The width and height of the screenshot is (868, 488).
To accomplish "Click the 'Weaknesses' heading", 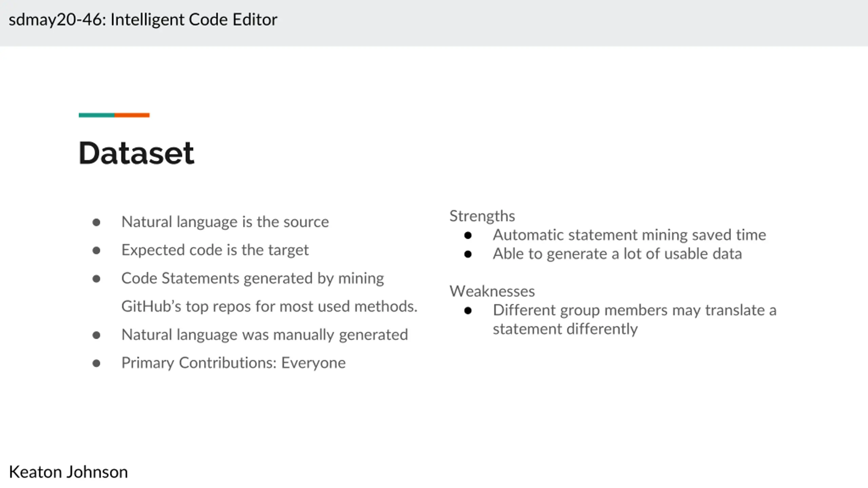I will 492,291.
